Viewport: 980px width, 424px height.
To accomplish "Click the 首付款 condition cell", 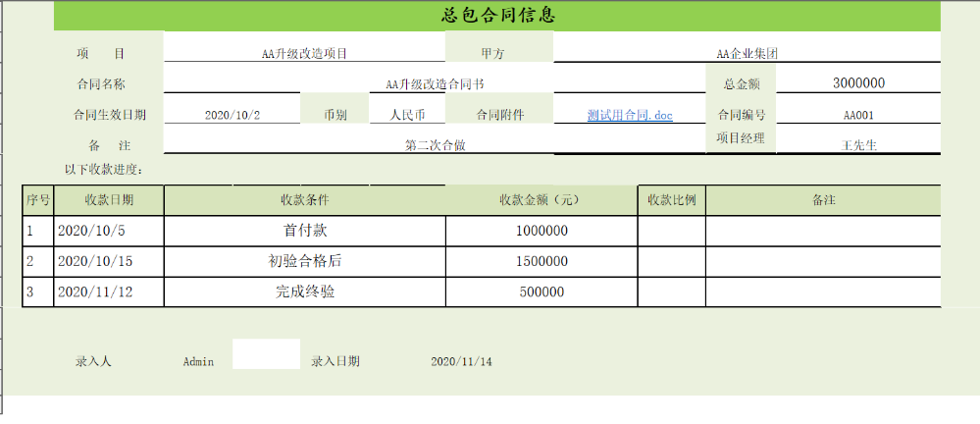I will click(305, 231).
